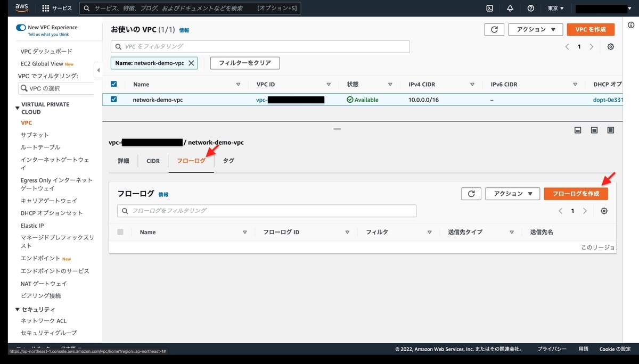Open VPC table preferences gear
639x364 pixels.
pos(611,47)
